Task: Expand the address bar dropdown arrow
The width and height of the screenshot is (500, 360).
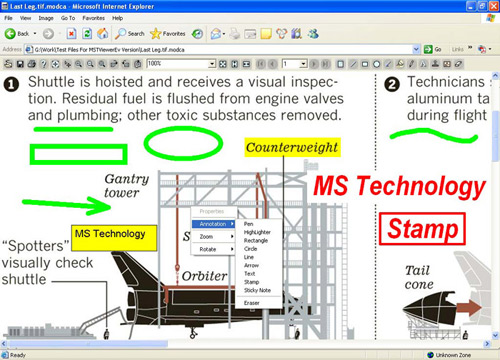Action: [x=416, y=50]
